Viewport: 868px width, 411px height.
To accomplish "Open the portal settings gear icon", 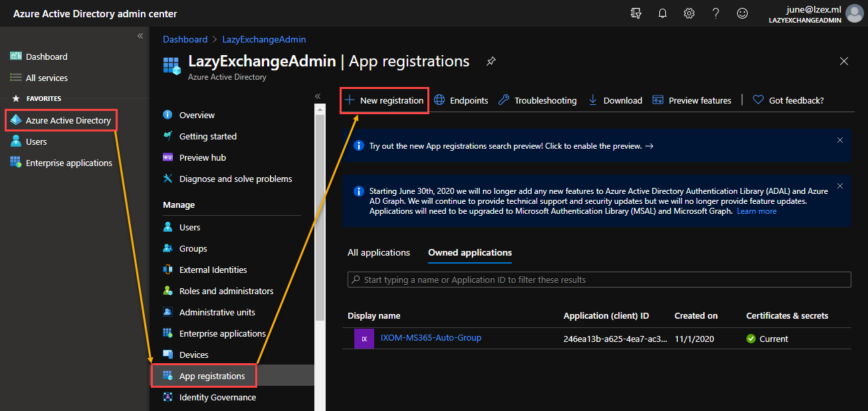I will pos(689,13).
